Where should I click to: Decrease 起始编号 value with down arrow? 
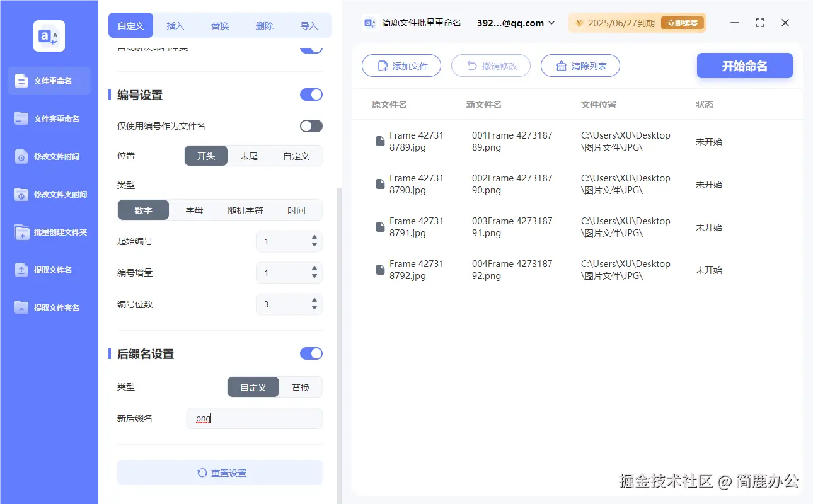[314, 245]
